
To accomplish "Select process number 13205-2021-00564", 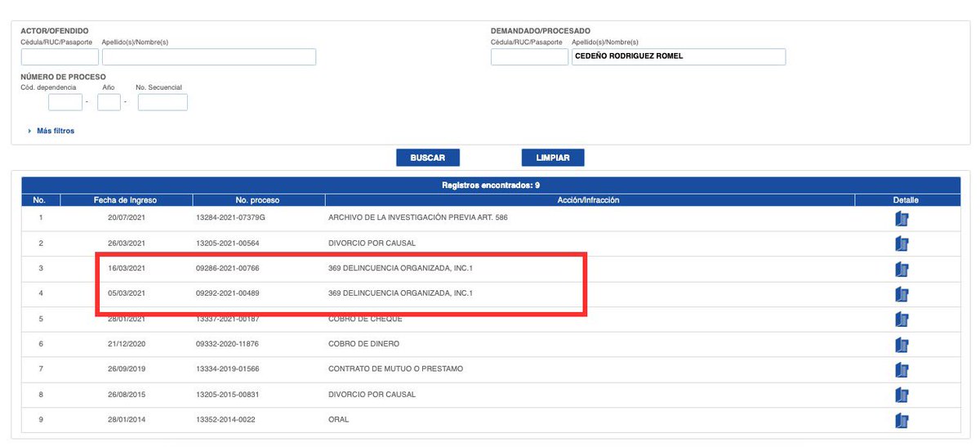I will pyautogui.click(x=228, y=244).
